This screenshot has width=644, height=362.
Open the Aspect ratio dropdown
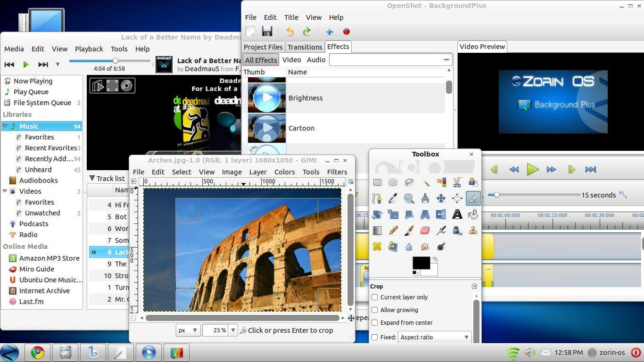[434, 337]
